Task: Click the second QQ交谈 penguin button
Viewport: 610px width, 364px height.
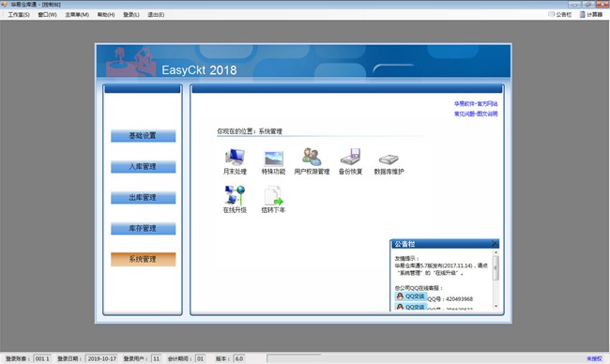Action: [x=411, y=307]
